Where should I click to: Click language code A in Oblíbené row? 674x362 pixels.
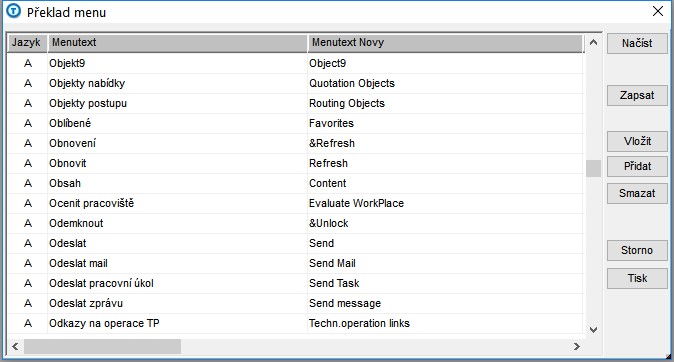tap(28, 123)
